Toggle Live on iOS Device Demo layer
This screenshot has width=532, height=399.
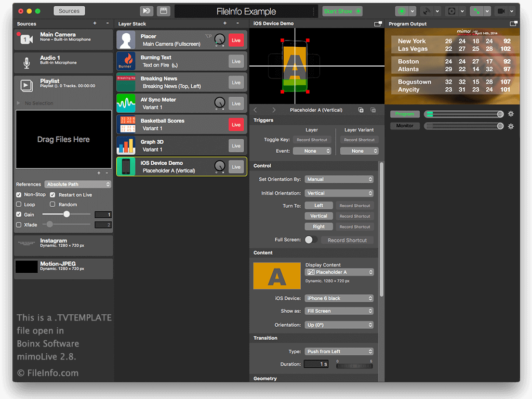tap(236, 167)
